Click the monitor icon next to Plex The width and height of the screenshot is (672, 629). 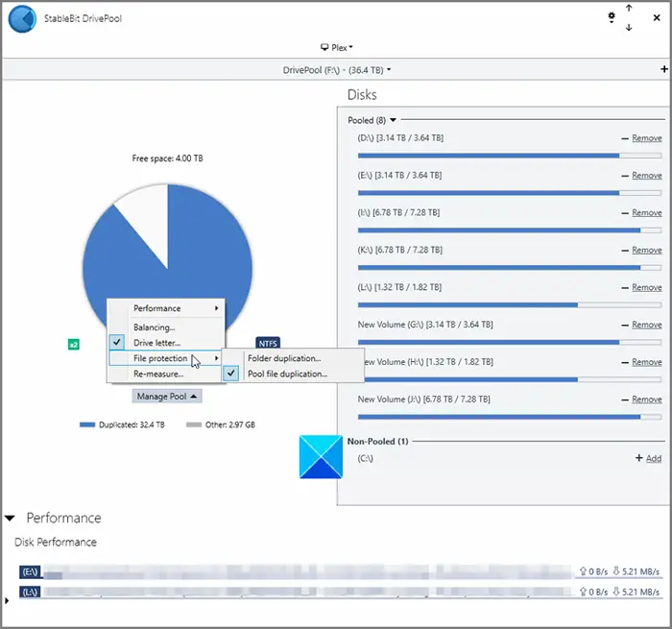[324, 47]
